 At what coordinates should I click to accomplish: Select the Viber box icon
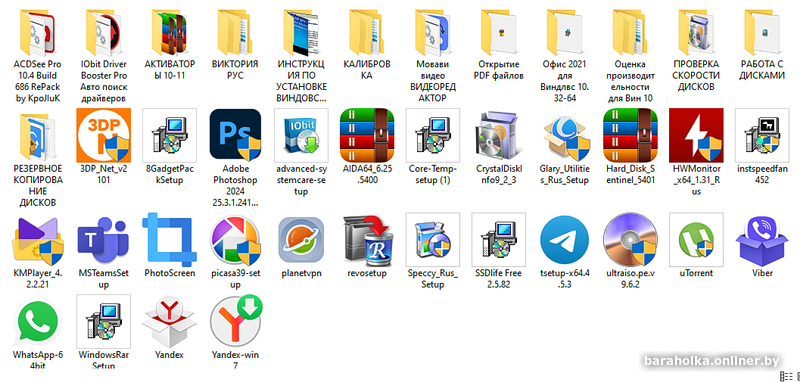762,240
